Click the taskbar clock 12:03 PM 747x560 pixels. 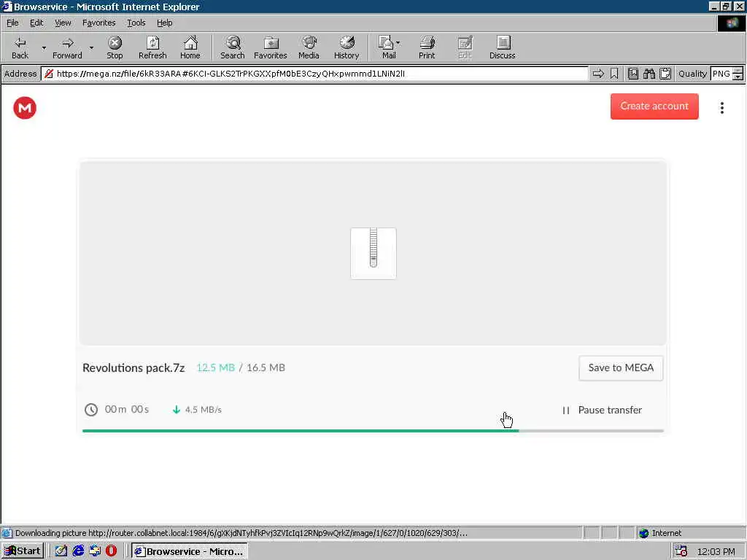[x=716, y=551]
